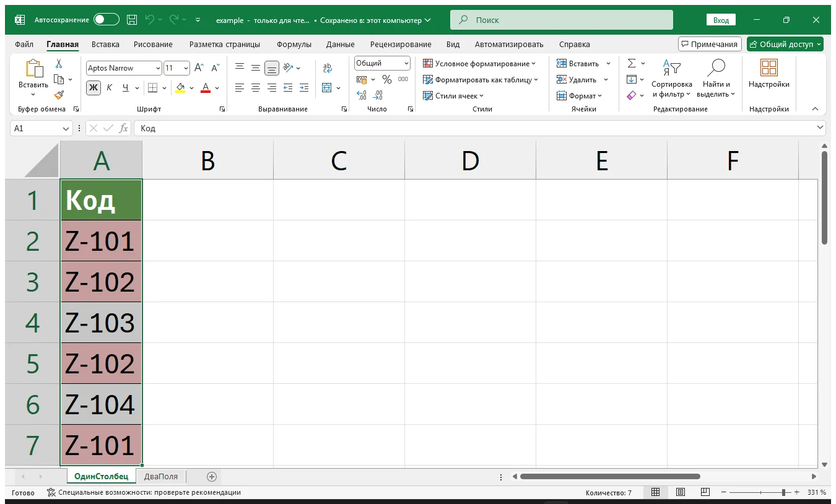
Task: Click the zoom slider handle
Action: 783,492
